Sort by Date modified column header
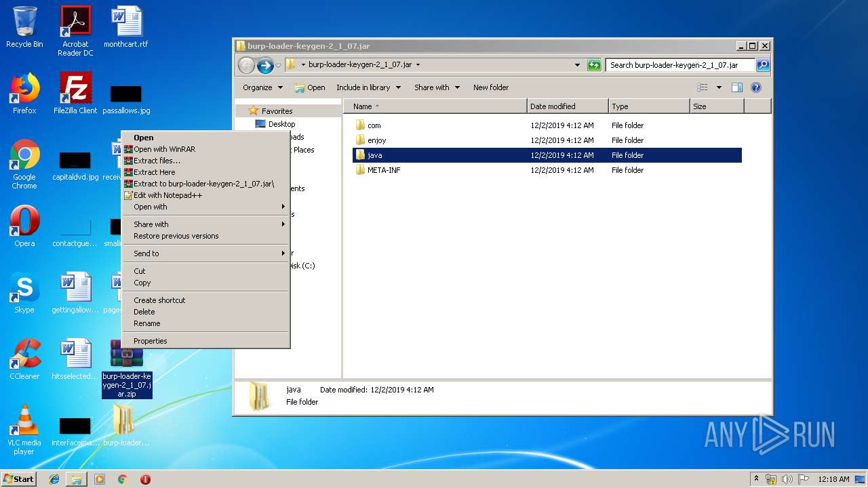Image resolution: width=868 pixels, height=488 pixels. pyautogui.click(x=568, y=106)
